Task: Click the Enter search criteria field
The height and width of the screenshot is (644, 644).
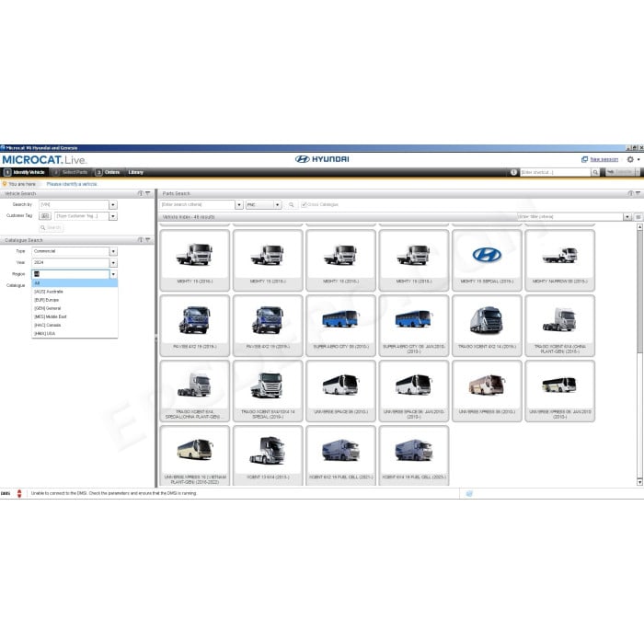Action: click(197, 204)
